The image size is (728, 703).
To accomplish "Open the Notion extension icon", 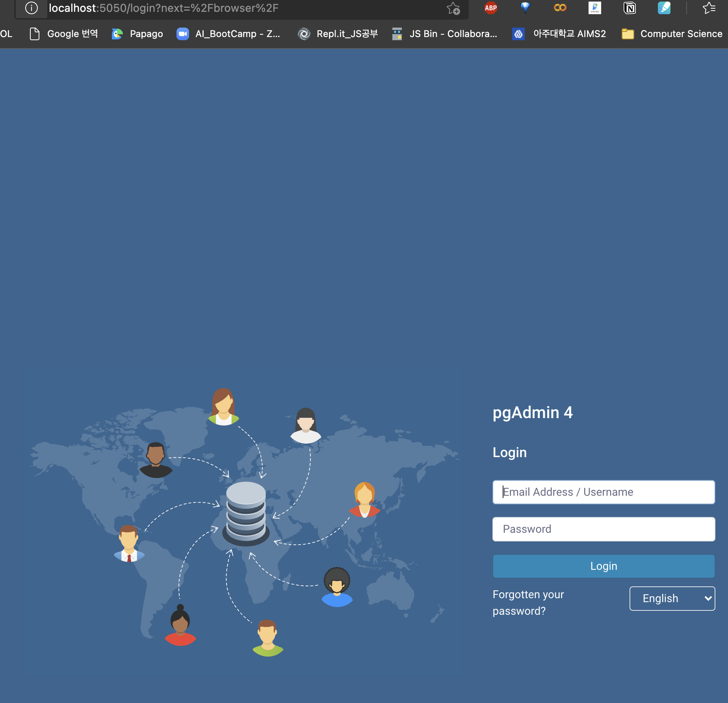I will [x=630, y=8].
